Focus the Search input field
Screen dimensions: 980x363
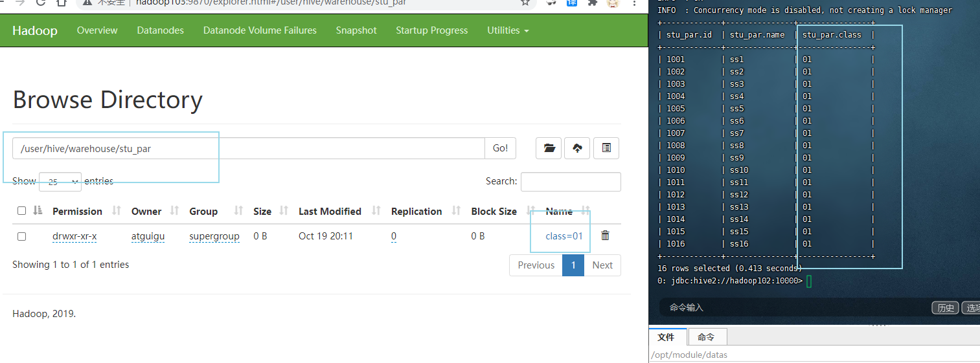(571, 182)
